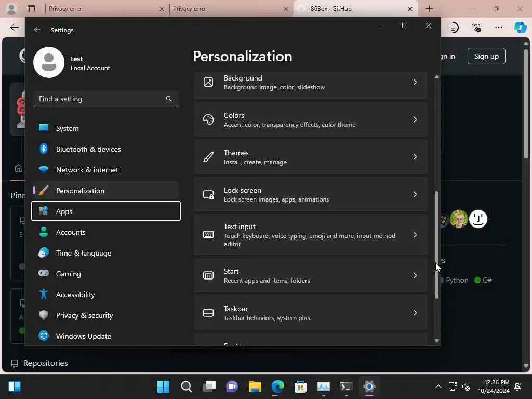Expand Text input settings chevron
532x399 pixels.
415,235
